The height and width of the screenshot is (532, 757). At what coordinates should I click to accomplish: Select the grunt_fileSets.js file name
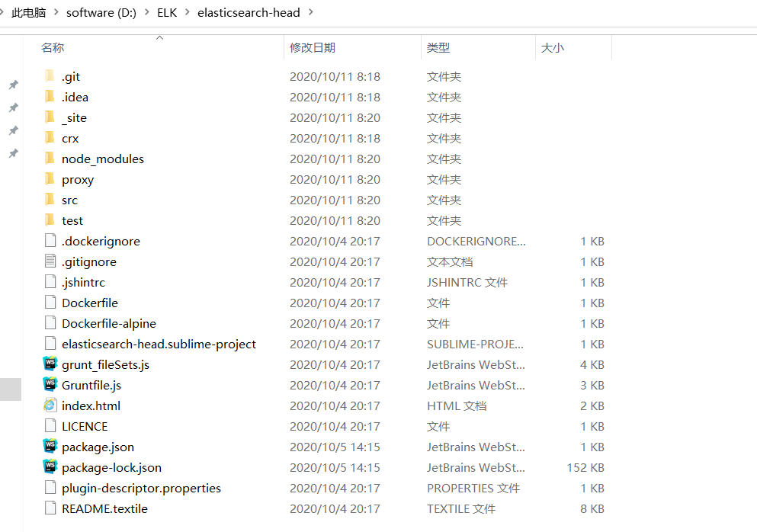click(106, 364)
